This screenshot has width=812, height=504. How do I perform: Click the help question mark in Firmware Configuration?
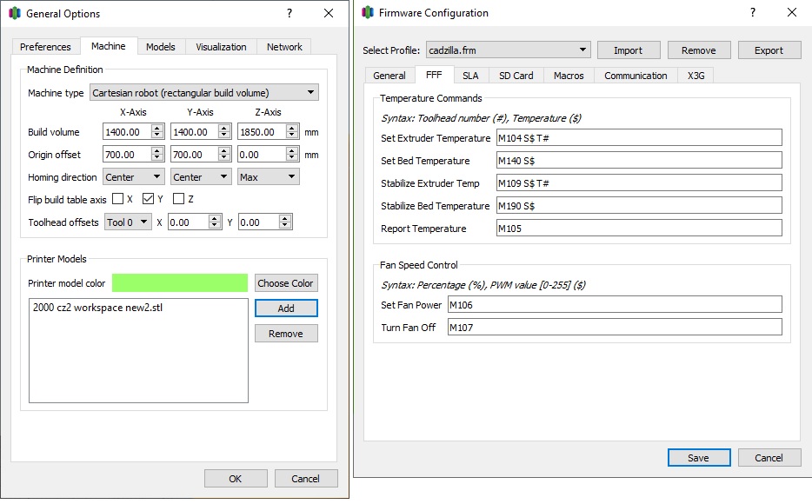[x=752, y=13]
